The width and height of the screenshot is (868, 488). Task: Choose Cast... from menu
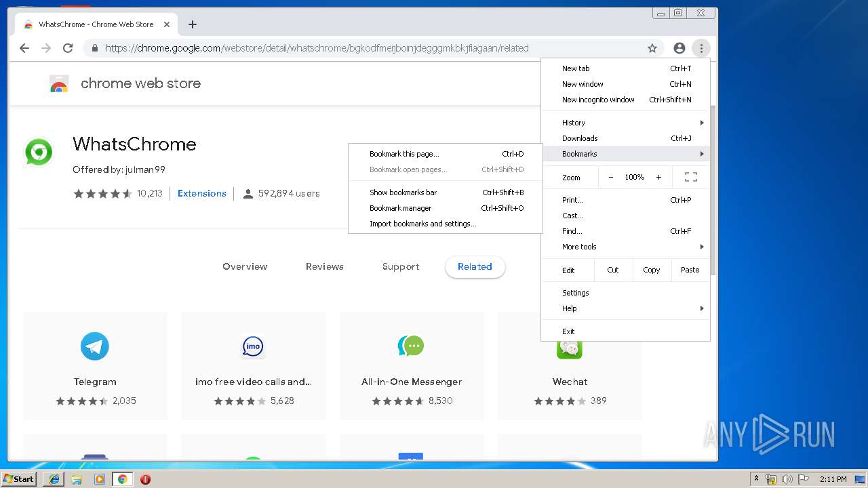625,216
